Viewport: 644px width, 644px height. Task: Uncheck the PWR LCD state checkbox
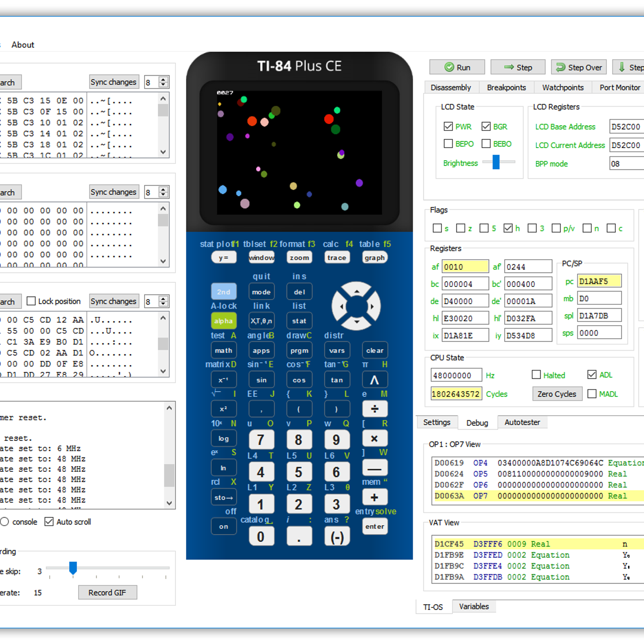[x=448, y=126]
